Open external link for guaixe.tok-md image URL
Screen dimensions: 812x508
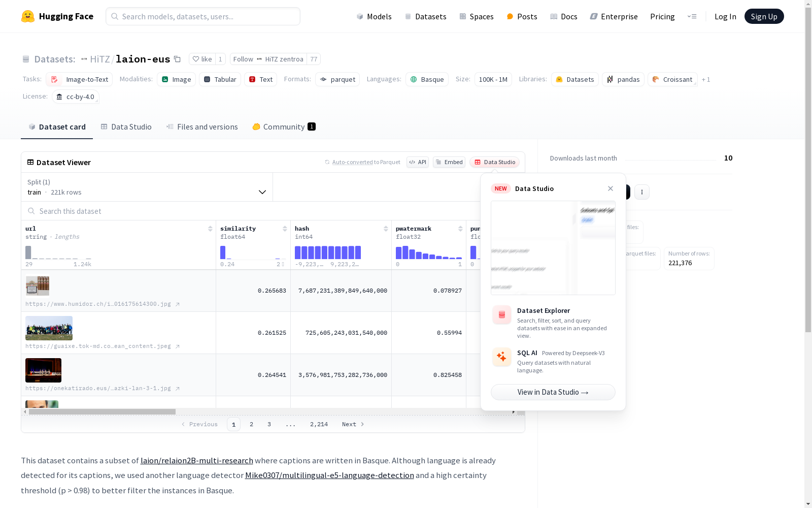178,346
